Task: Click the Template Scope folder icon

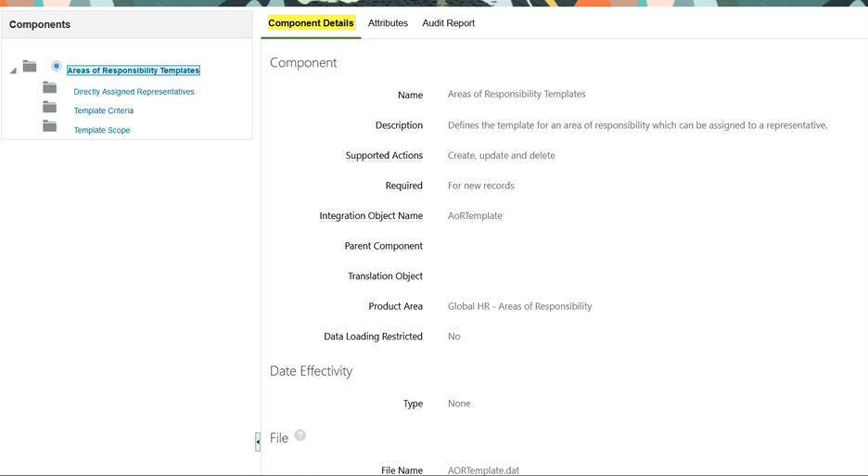Action: pyautogui.click(x=50, y=126)
